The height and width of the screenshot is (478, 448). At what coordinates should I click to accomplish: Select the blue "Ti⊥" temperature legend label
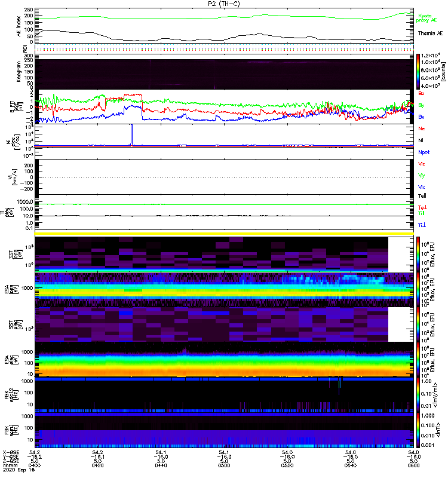(x=422, y=225)
